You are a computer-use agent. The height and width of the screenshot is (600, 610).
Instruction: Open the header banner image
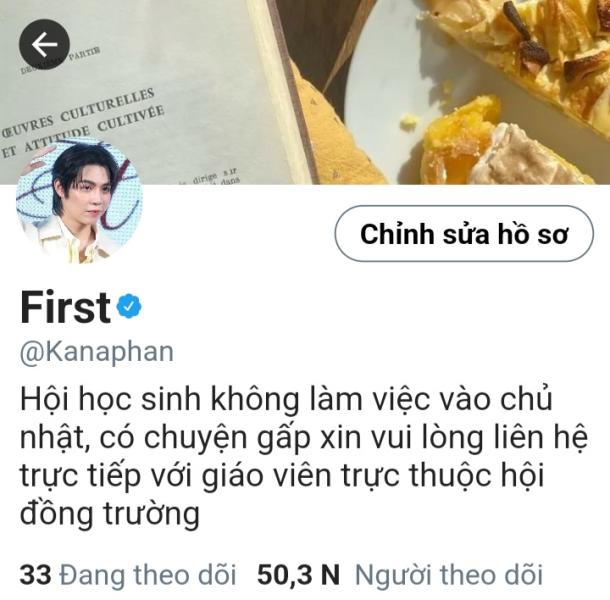[x=305, y=92]
